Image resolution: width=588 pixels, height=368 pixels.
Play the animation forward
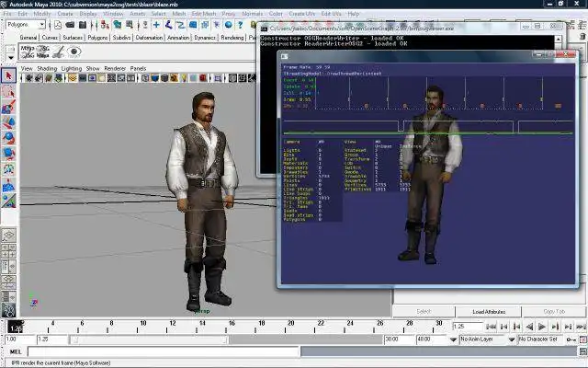click(x=543, y=327)
